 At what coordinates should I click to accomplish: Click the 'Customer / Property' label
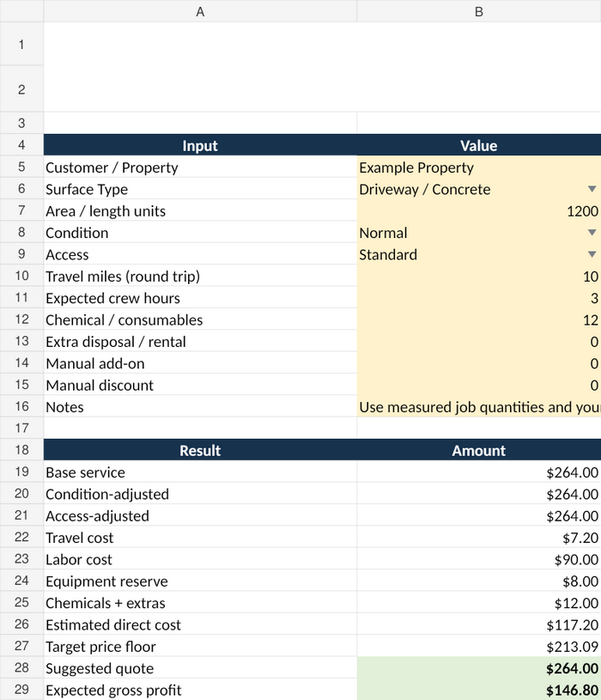pos(112,167)
